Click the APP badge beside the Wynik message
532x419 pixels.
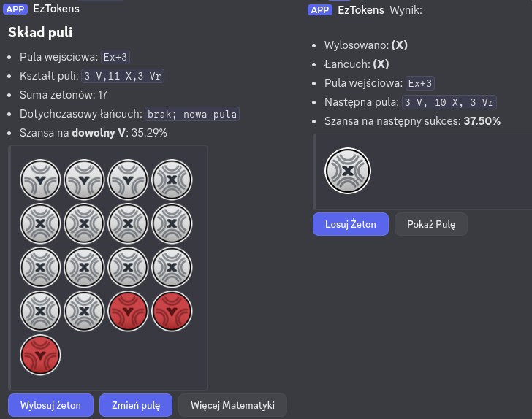tap(320, 10)
